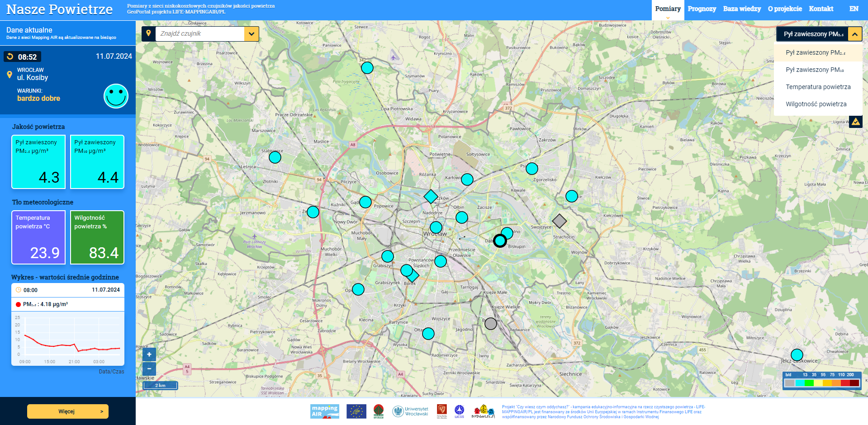This screenshot has height=425, width=868.
Task: Select the sensor marker at Psie Pole
Action: tap(532, 169)
